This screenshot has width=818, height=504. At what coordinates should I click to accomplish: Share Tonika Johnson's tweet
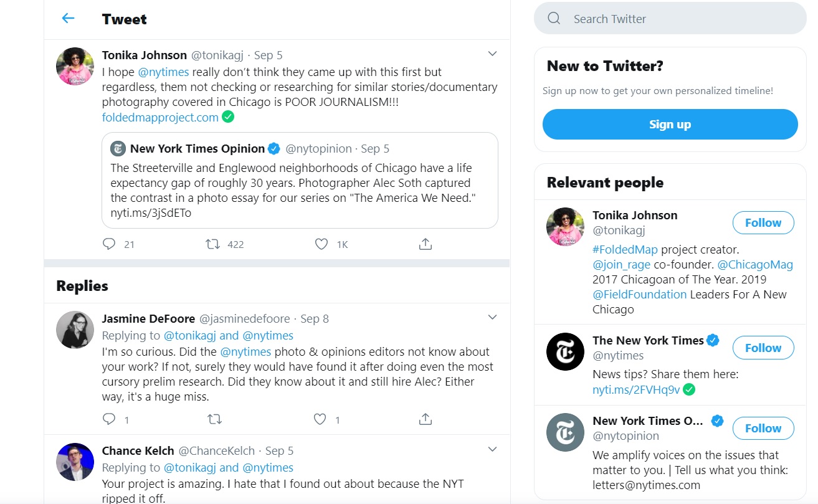pos(426,244)
